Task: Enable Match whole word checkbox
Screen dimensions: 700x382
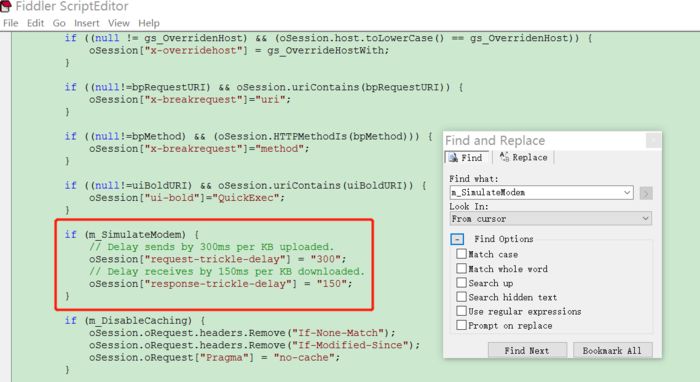Action: pos(461,268)
